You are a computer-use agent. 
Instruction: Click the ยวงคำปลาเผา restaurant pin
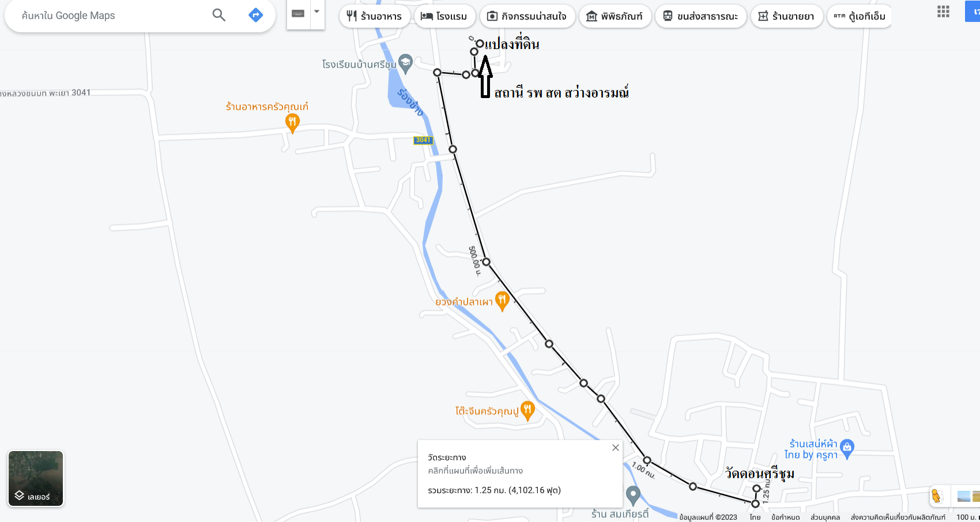(x=502, y=302)
